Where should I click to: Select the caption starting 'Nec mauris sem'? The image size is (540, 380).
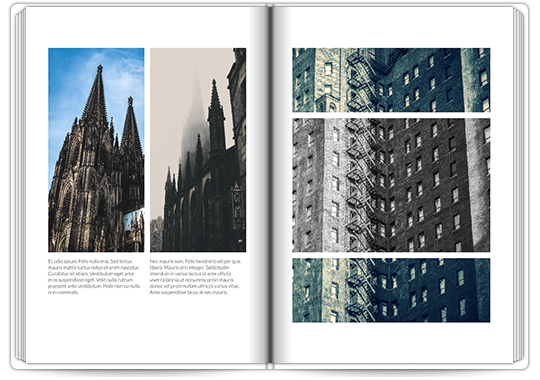195,277
